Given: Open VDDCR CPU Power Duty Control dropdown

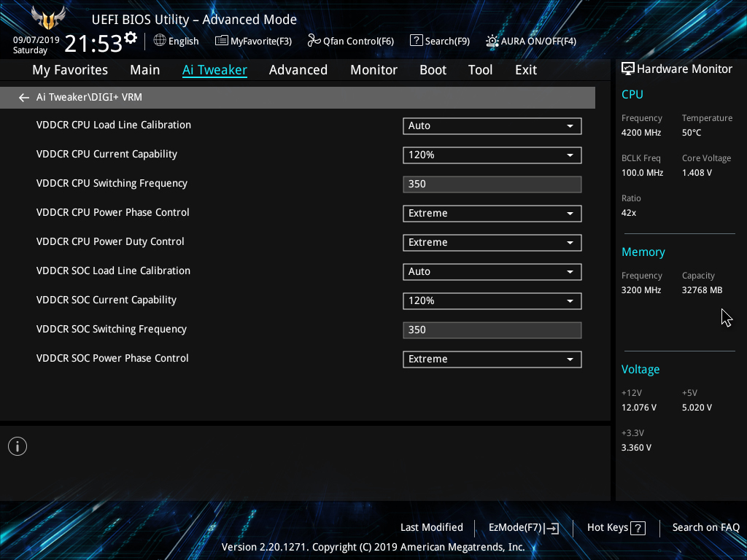Looking at the screenshot, I should 492,243.
